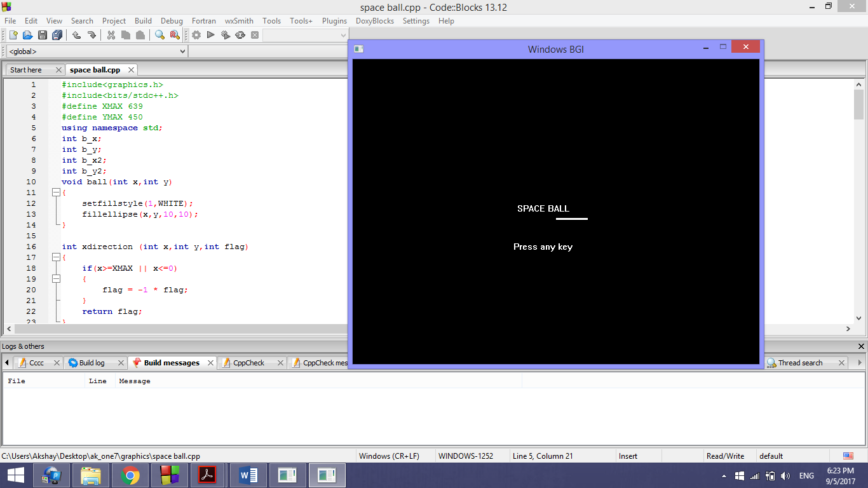Click the Undo arrow icon
Image resolution: width=868 pixels, height=488 pixels.
click(x=76, y=35)
